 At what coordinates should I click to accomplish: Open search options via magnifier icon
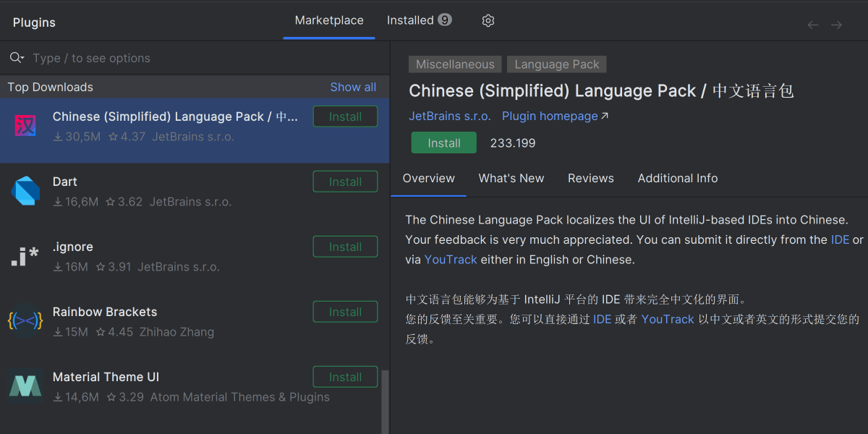tap(17, 58)
